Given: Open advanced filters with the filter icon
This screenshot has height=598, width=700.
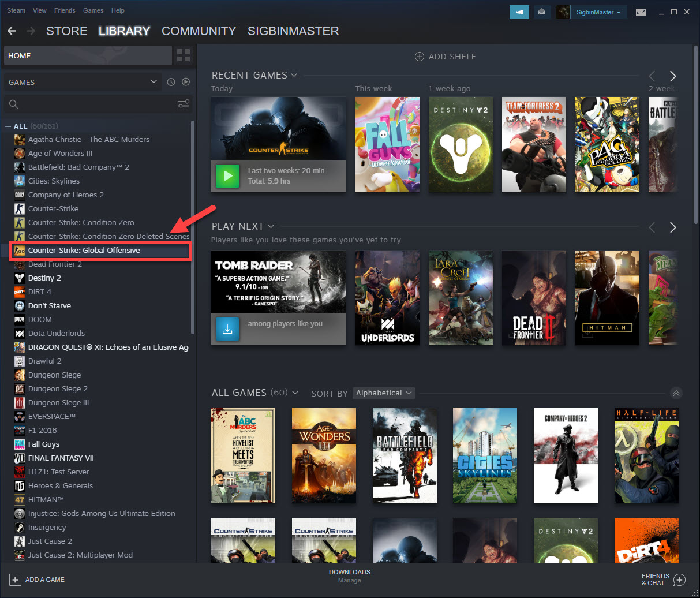Looking at the screenshot, I should [x=184, y=104].
